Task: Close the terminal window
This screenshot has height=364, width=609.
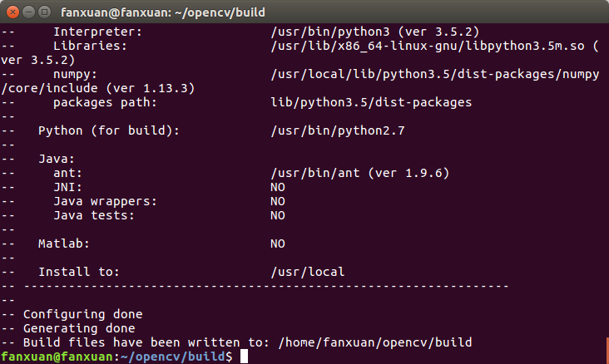Action: point(12,11)
